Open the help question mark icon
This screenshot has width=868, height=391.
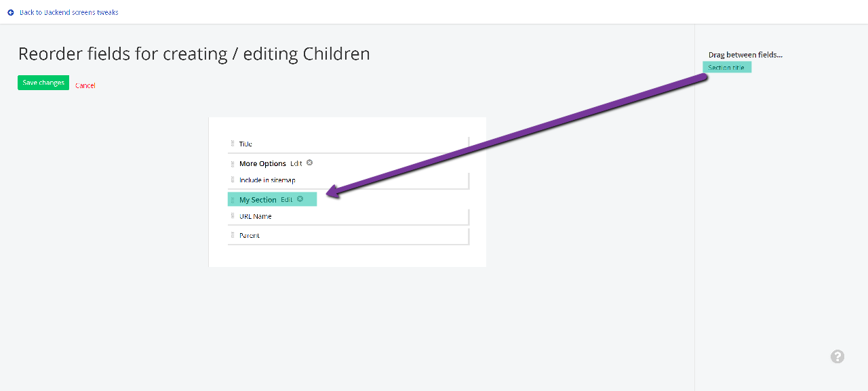click(837, 356)
